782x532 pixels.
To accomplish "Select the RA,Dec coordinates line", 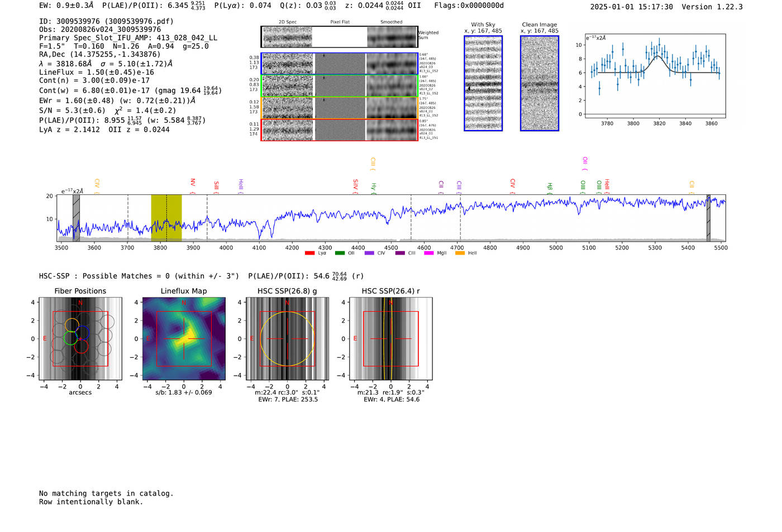I will coord(99,54).
